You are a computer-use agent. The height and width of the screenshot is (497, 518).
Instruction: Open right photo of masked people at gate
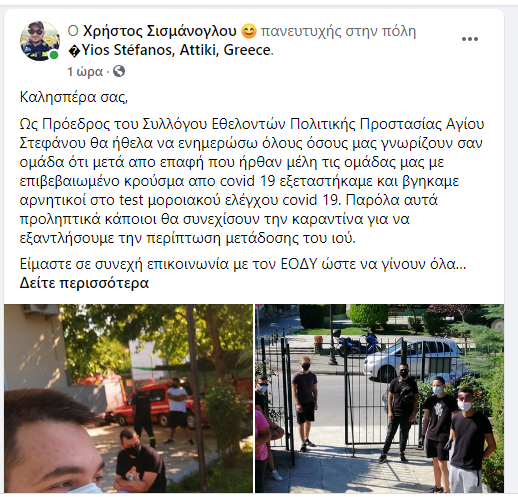(x=379, y=398)
